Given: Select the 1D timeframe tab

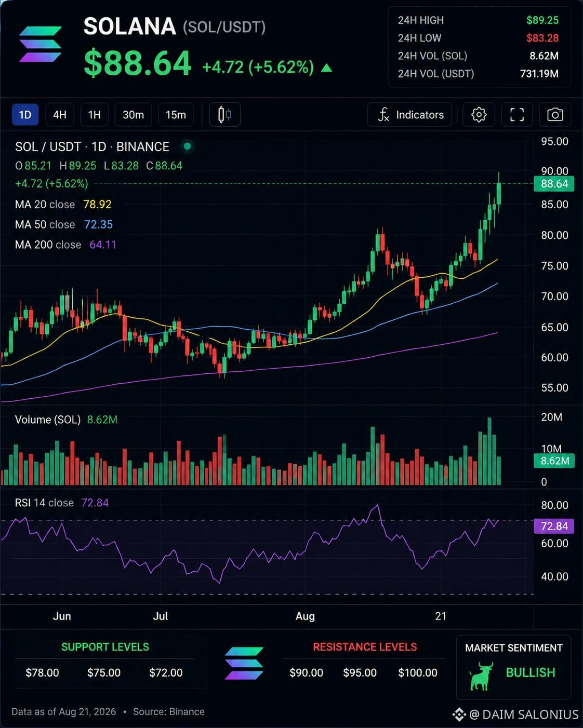Looking at the screenshot, I should tap(25, 115).
